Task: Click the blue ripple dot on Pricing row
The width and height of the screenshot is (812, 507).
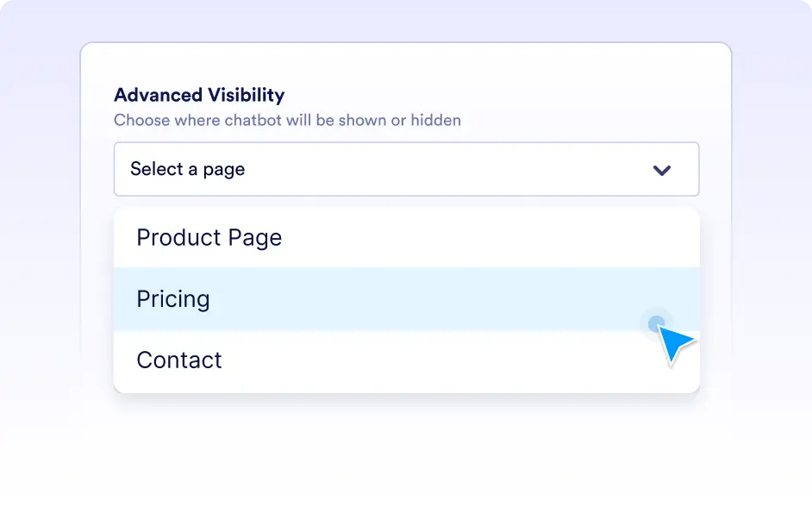Action: (x=656, y=323)
